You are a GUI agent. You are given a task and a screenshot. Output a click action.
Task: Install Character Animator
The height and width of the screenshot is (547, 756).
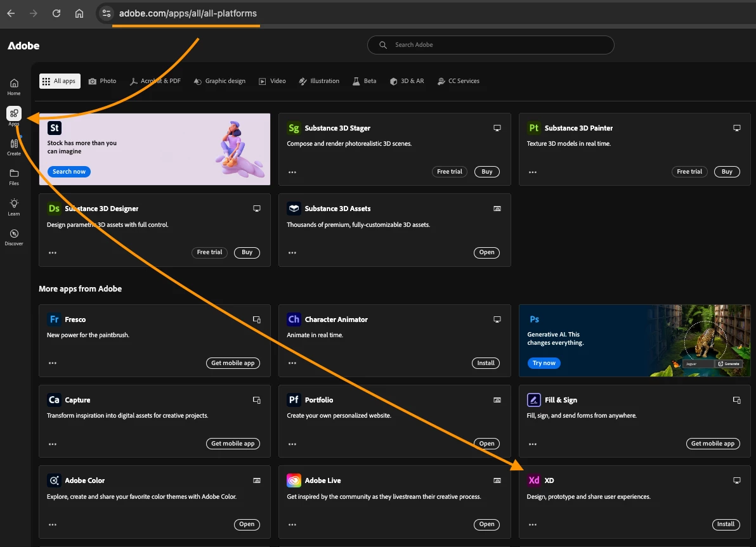click(486, 363)
